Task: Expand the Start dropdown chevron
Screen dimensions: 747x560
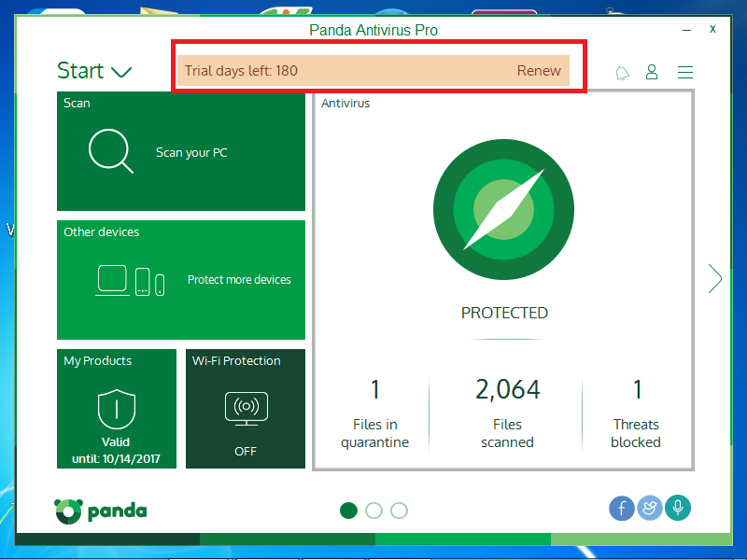Action: pos(121,72)
